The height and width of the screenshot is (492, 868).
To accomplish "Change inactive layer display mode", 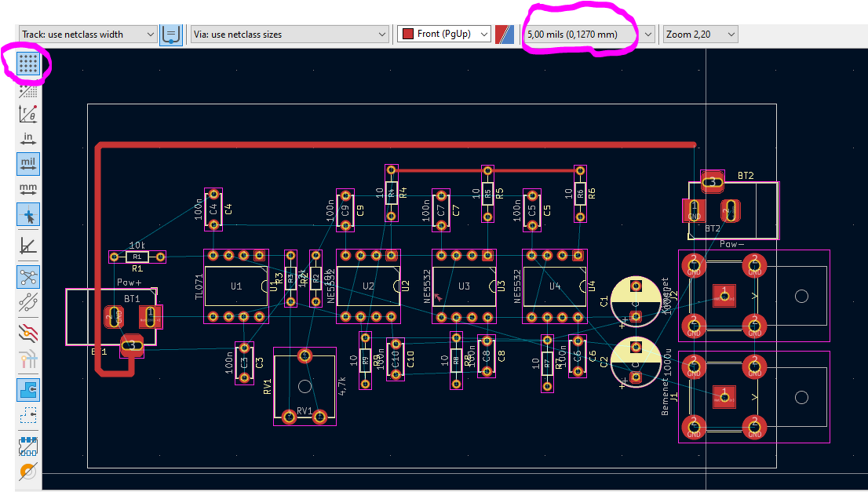I will [27, 333].
